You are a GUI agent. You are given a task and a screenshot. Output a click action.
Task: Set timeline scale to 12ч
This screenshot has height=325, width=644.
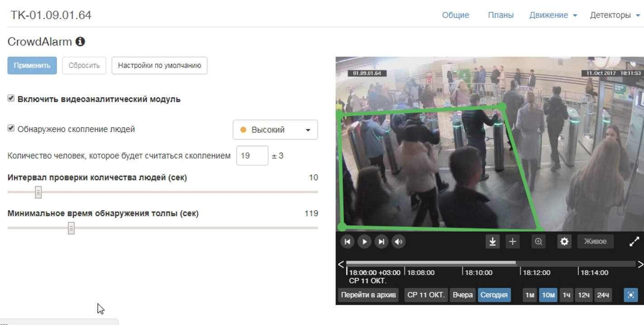tap(584, 295)
